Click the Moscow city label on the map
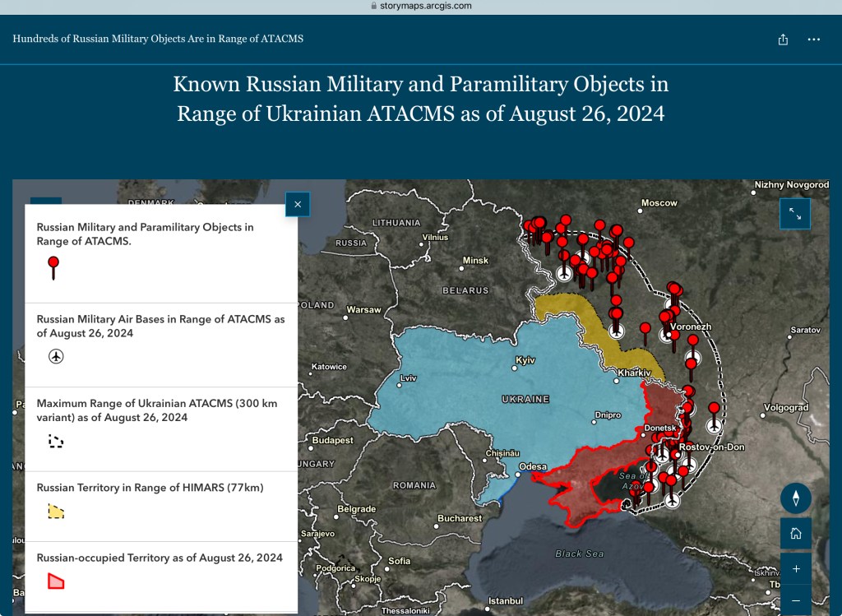The width and height of the screenshot is (842, 616). coord(659,202)
